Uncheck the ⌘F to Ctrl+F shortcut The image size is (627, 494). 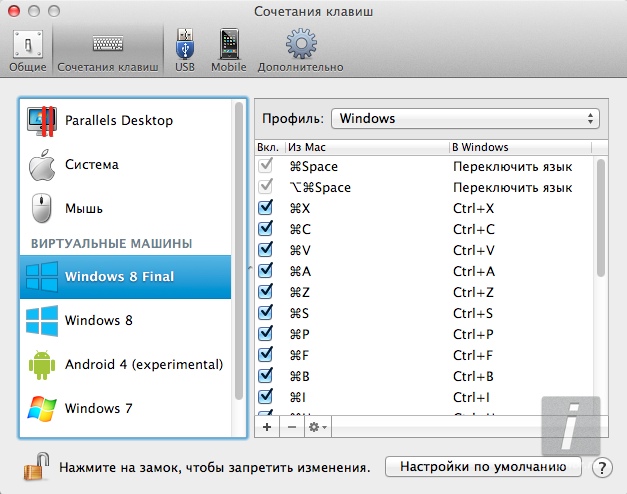[266, 354]
